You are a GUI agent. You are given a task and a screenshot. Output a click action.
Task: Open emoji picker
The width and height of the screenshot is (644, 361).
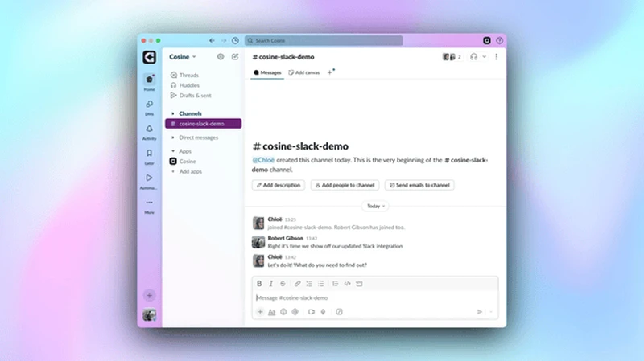(283, 312)
